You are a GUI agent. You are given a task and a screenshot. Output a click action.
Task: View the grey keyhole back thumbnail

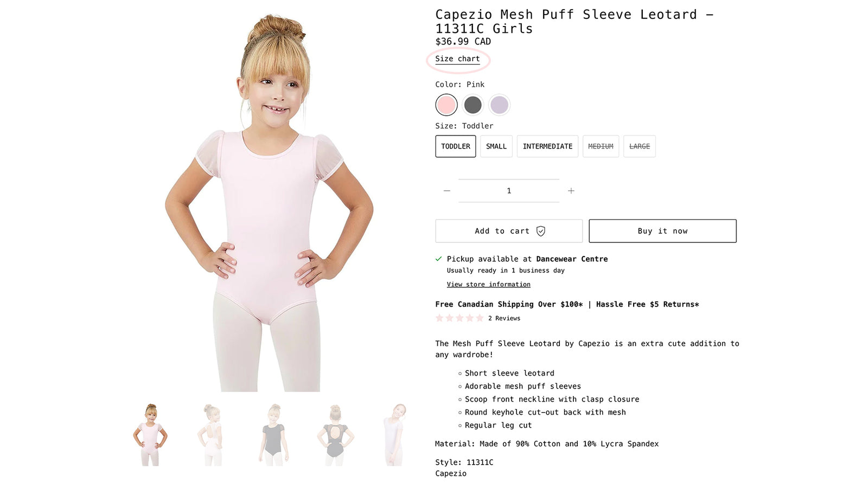tap(335, 434)
